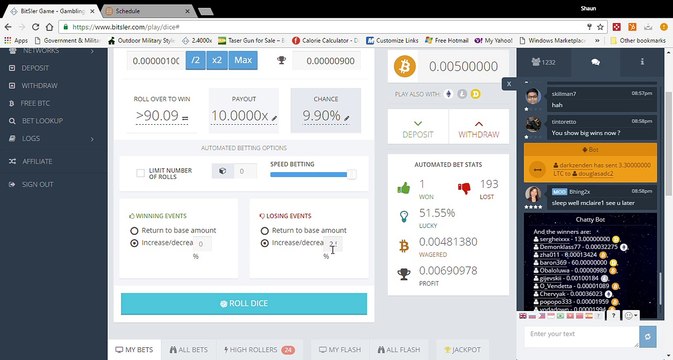The width and height of the screenshot is (673, 360).
Task: Open the MY BETS tab
Action: pyautogui.click(x=134, y=350)
